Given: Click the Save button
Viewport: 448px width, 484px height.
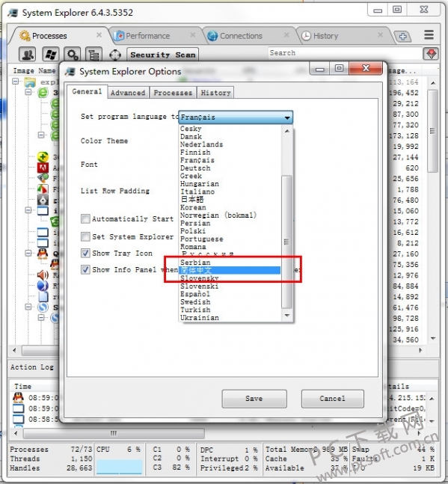Looking at the screenshot, I should 254,399.
